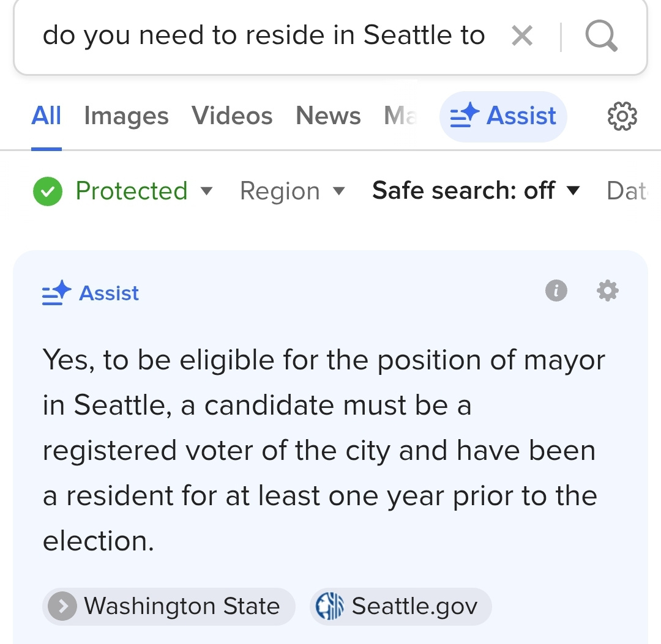
Task: Expand the Region dropdown
Action: [x=293, y=191]
